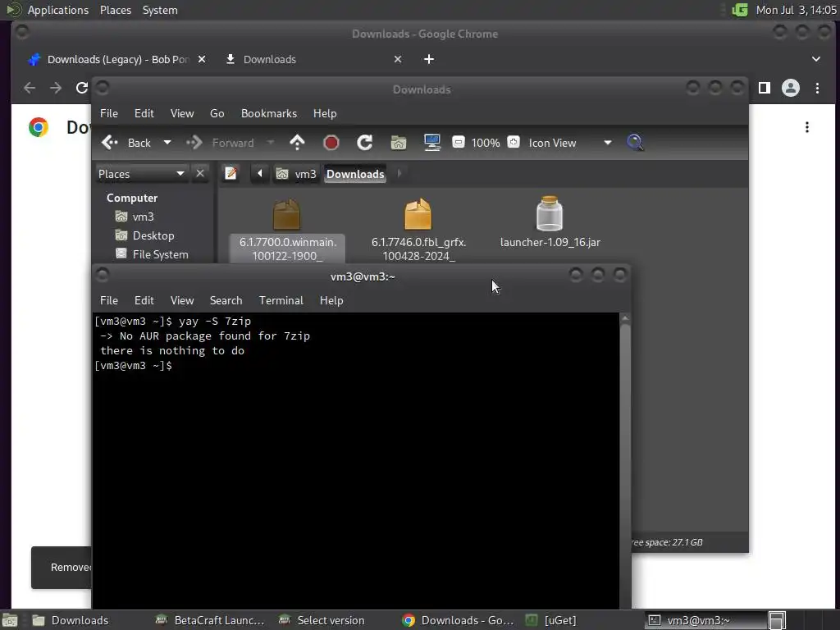Open Back history dropdown arrow

(167, 143)
